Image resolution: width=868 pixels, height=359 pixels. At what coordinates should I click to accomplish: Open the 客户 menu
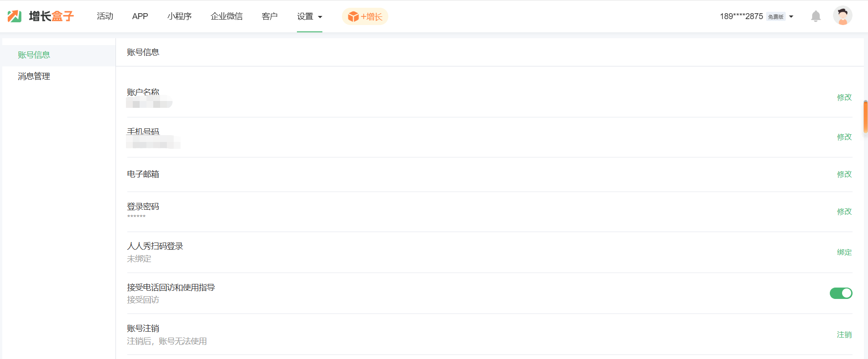tap(270, 16)
